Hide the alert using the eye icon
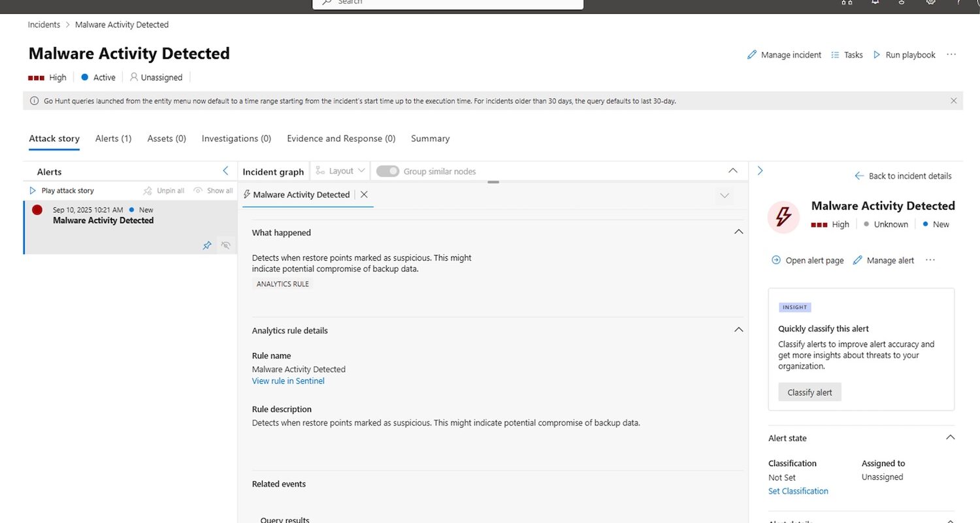Viewport: 980px width, 523px height. (x=226, y=245)
